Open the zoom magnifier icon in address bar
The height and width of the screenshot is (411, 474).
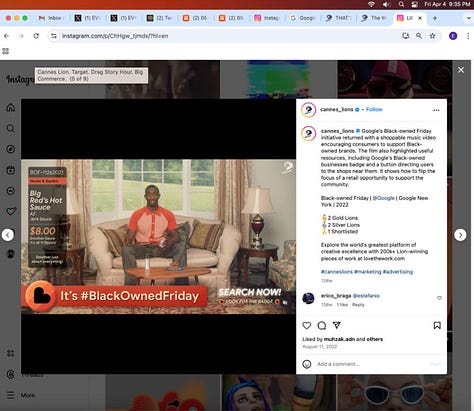click(x=419, y=36)
